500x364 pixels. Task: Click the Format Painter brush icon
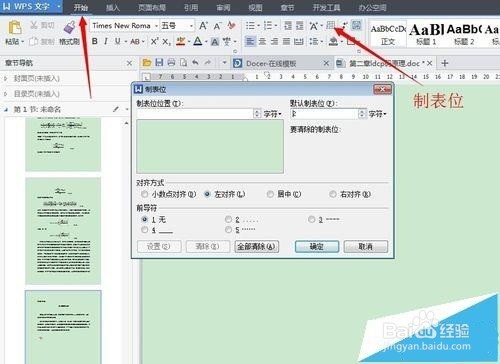tap(69, 27)
